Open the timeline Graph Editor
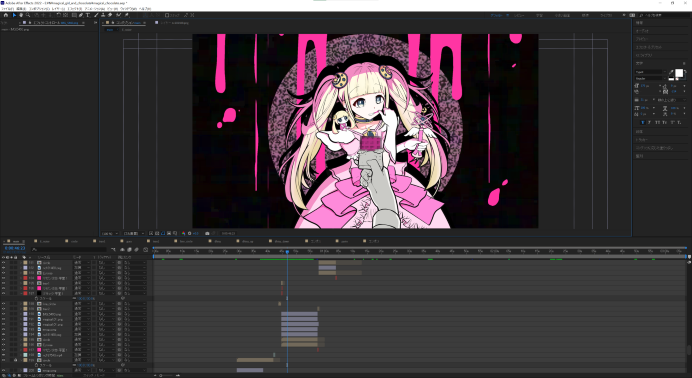The image size is (692, 378). [146, 250]
